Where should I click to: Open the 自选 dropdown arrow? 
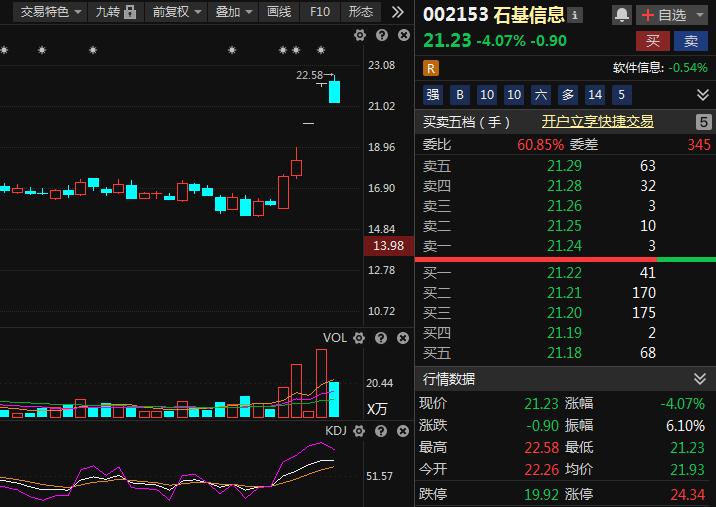[x=700, y=16]
